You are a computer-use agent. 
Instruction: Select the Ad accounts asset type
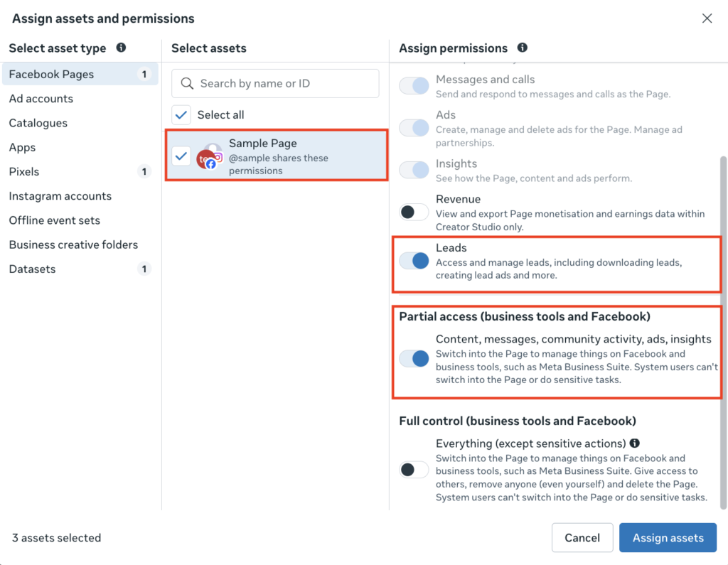click(x=41, y=99)
